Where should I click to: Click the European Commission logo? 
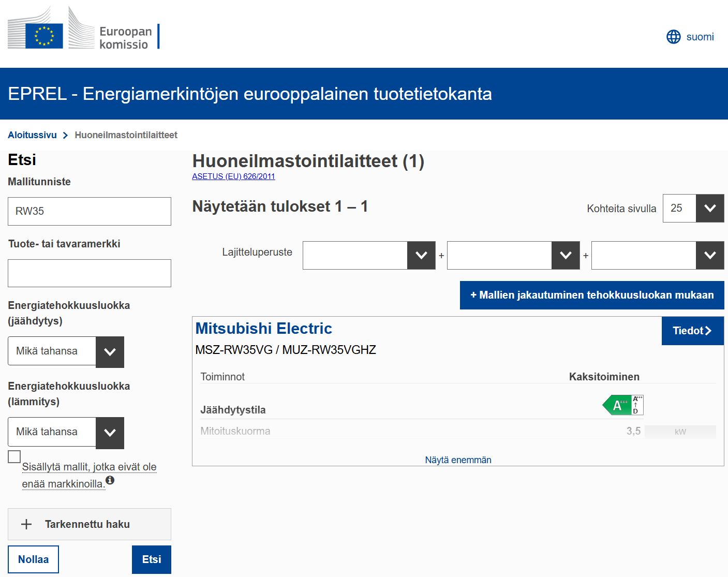coord(84,28)
